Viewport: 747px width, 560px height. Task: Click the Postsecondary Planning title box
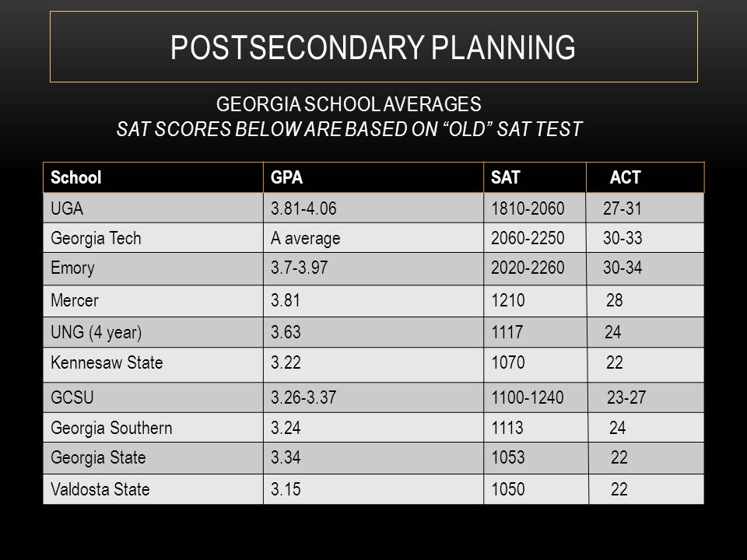(x=373, y=47)
